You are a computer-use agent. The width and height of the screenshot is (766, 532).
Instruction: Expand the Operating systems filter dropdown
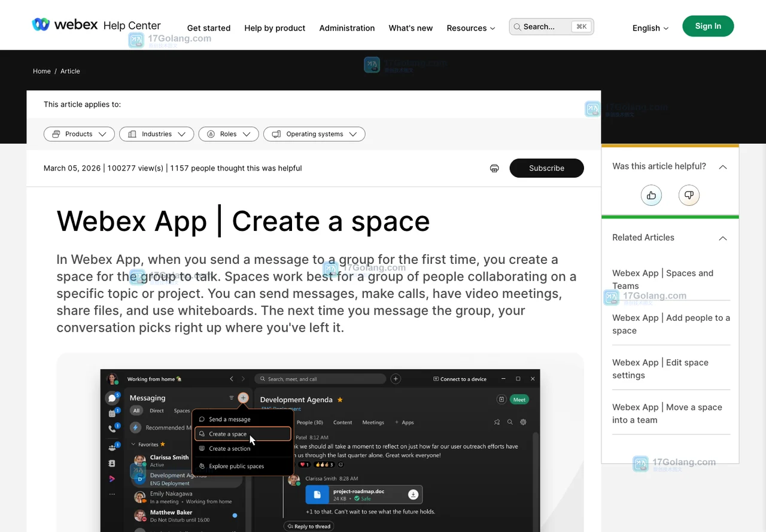(x=314, y=134)
